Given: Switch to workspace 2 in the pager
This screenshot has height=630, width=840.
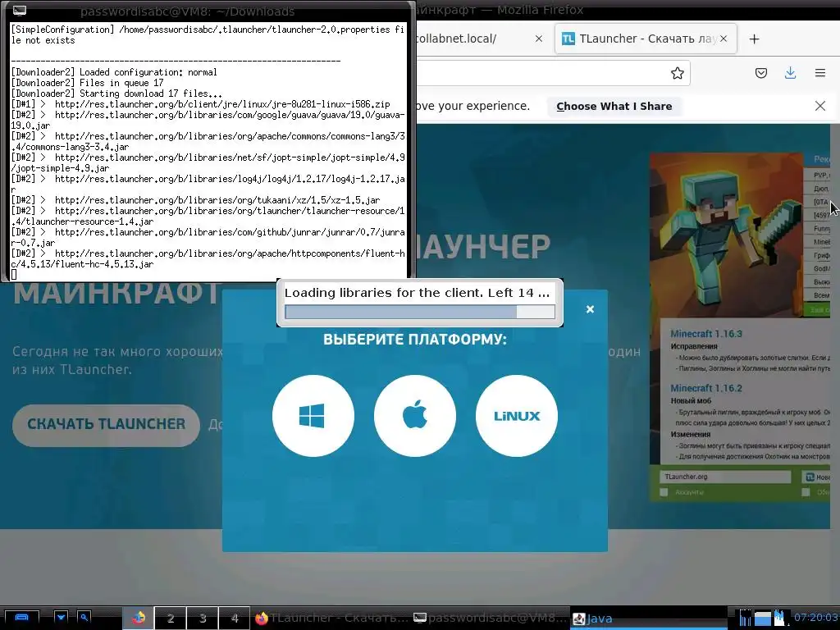Looking at the screenshot, I should (x=171, y=619).
